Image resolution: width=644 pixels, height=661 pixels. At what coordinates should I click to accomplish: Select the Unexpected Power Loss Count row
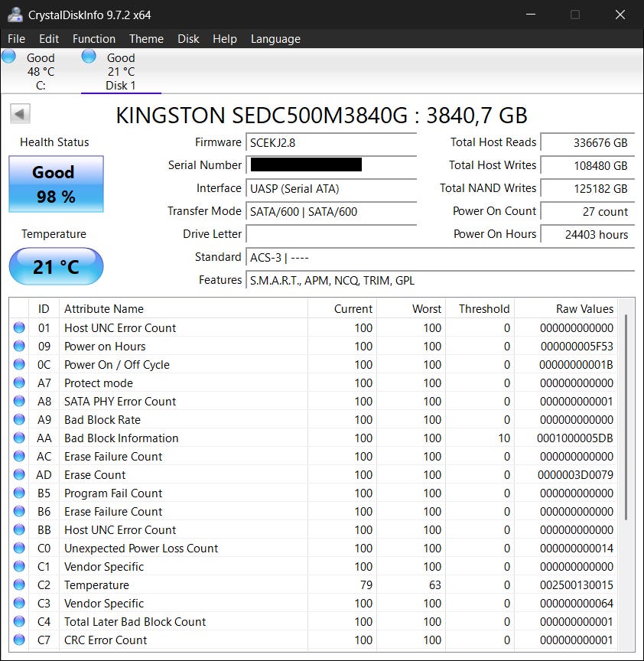click(x=141, y=549)
